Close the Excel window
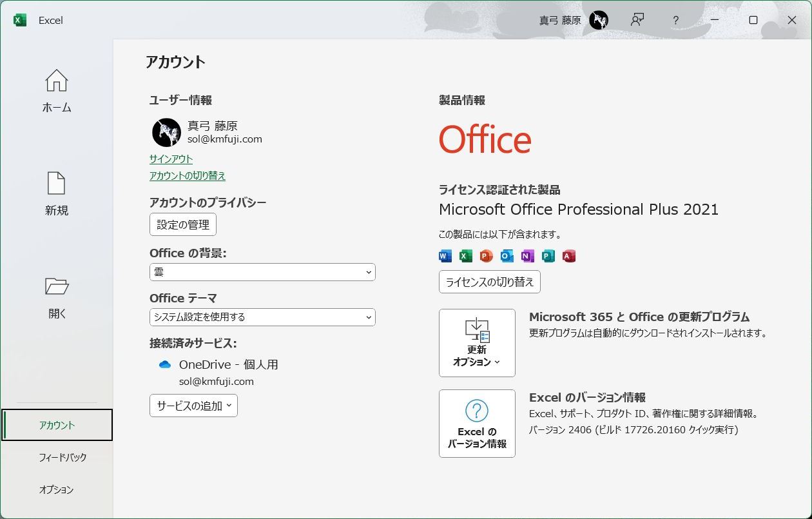 click(792, 20)
